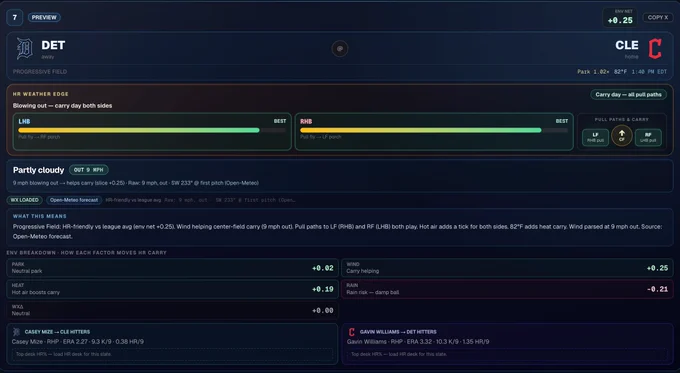Screen dimensions: 680x373
Task: Click the PARK +0.02 value
Action: 323,268
